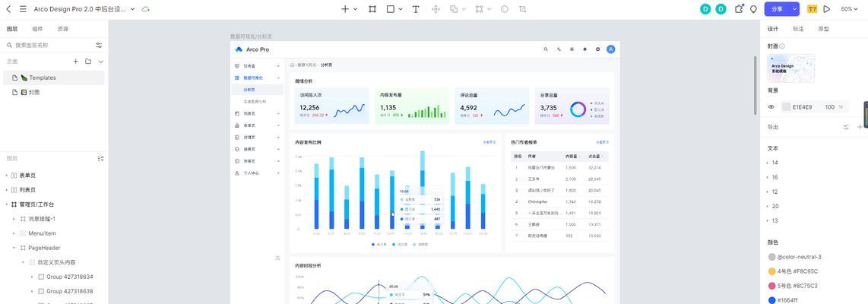Click the background color swatch E1E4E9
Viewport: 868px width, 304px height.
tap(787, 107)
